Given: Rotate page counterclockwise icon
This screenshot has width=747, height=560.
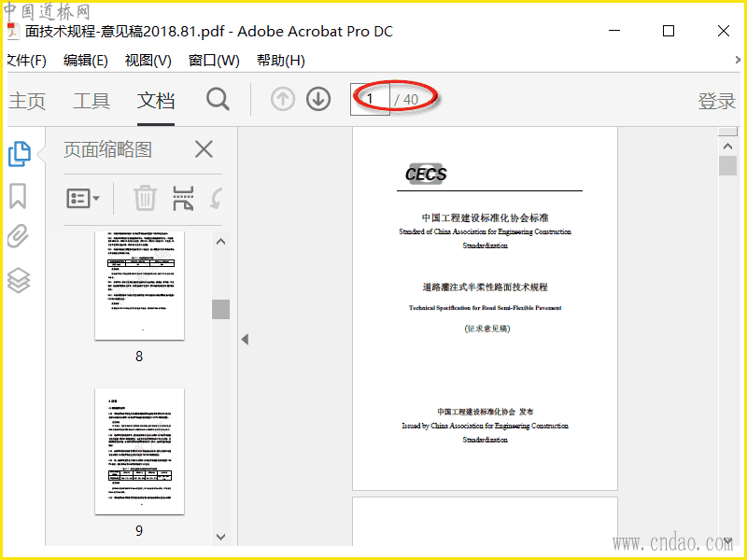Looking at the screenshot, I should tap(217, 198).
